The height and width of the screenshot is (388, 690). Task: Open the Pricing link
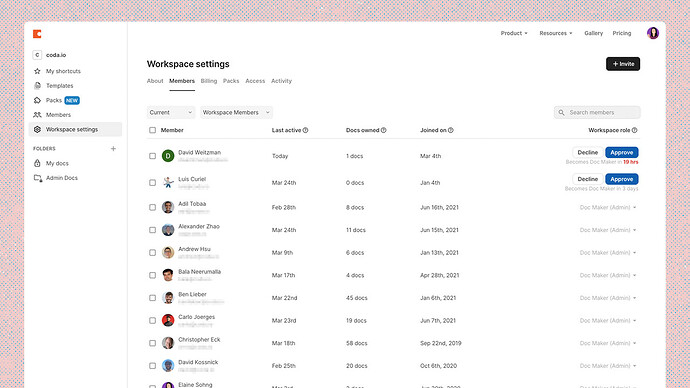point(622,33)
